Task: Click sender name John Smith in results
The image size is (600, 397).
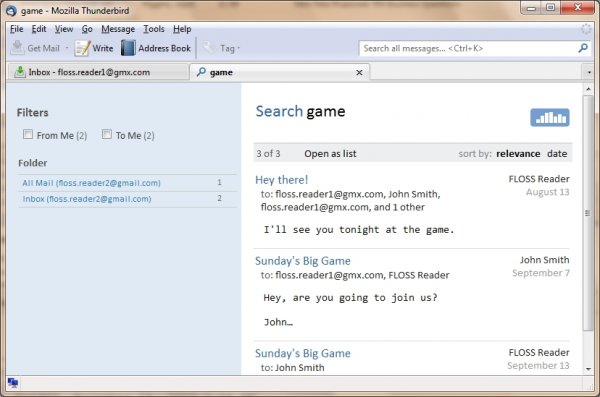Action: tap(545, 260)
